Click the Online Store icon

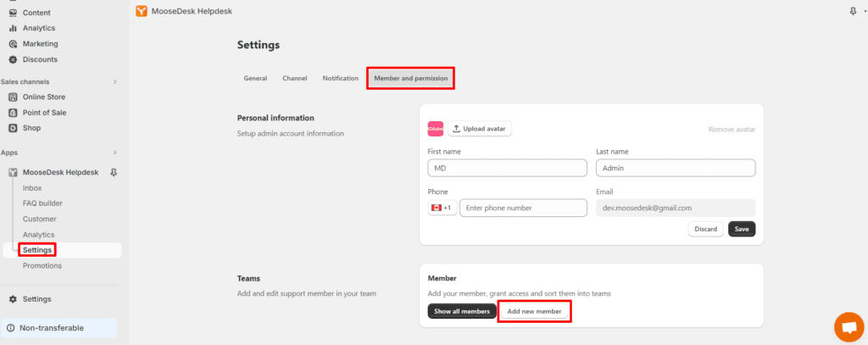[13, 97]
